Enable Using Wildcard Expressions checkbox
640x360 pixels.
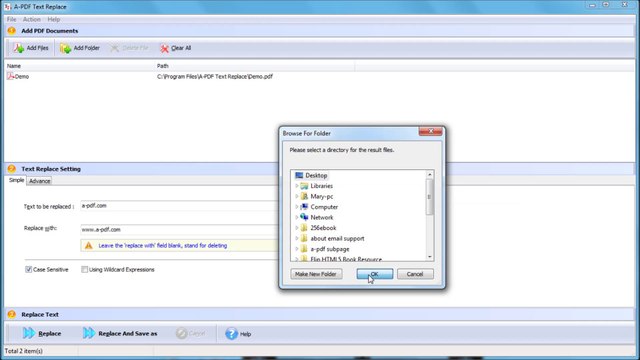tap(84, 269)
